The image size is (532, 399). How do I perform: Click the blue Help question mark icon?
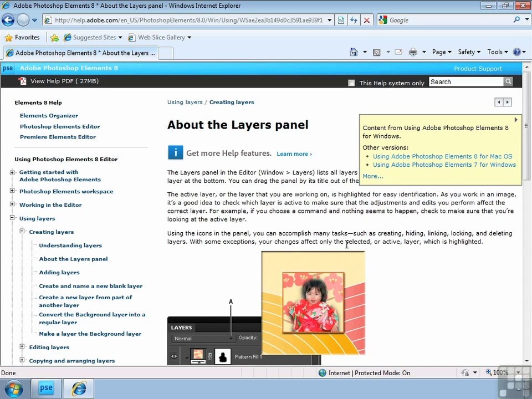[x=516, y=52]
